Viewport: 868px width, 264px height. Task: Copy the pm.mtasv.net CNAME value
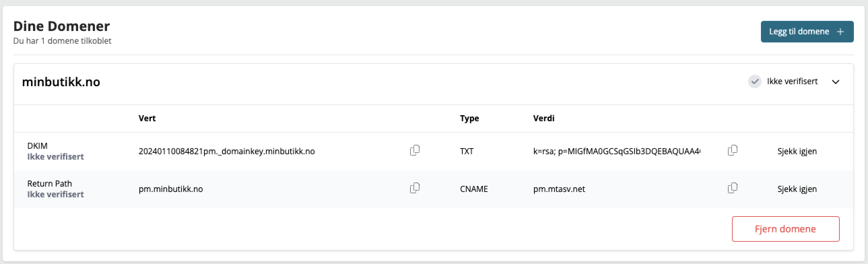coord(733,188)
